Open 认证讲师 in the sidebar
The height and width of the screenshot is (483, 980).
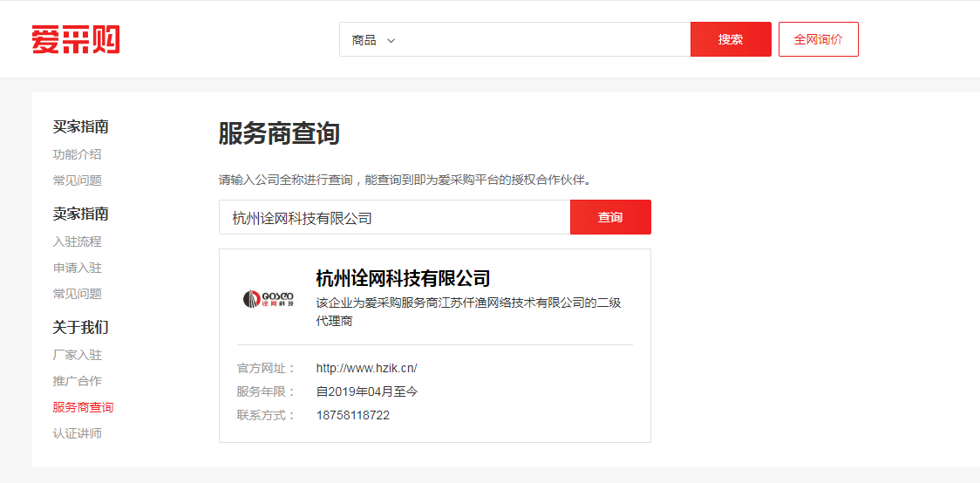[x=77, y=433]
